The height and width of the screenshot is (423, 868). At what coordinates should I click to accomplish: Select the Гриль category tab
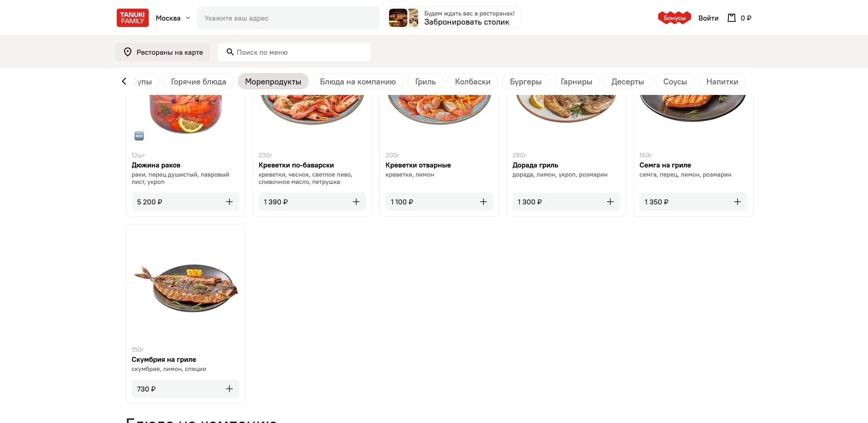tap(425, 82)
